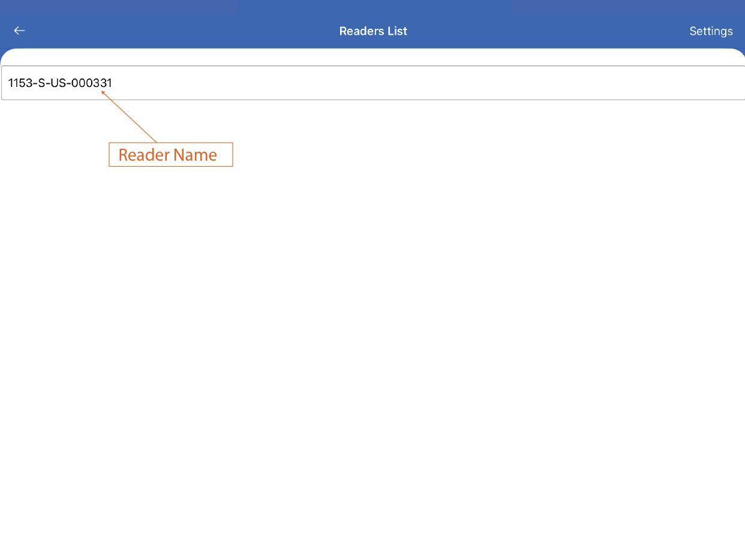Connect to the 1153-S-US-000331 reader entry
This screenshot has height=560, width=745.
60,83
